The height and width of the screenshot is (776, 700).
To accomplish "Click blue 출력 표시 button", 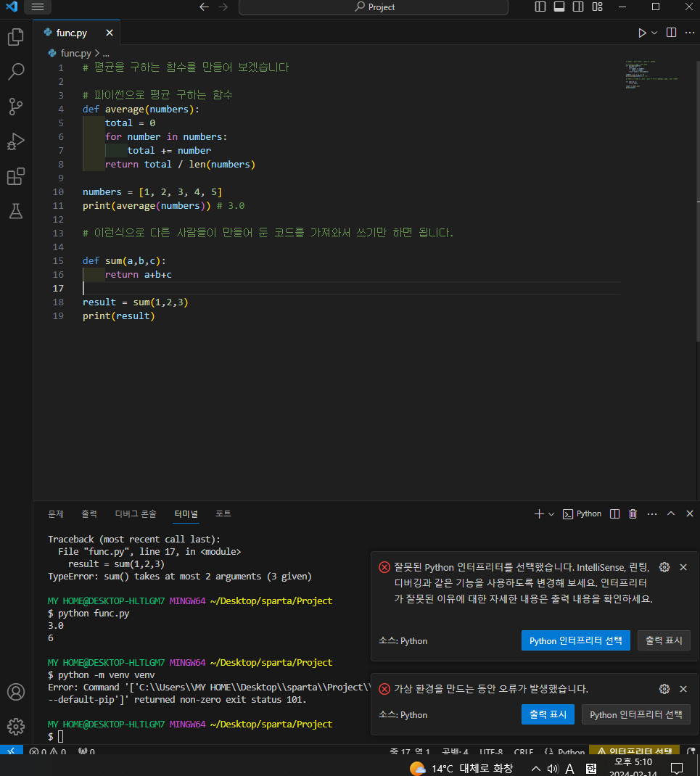I will tap(548, 714).
